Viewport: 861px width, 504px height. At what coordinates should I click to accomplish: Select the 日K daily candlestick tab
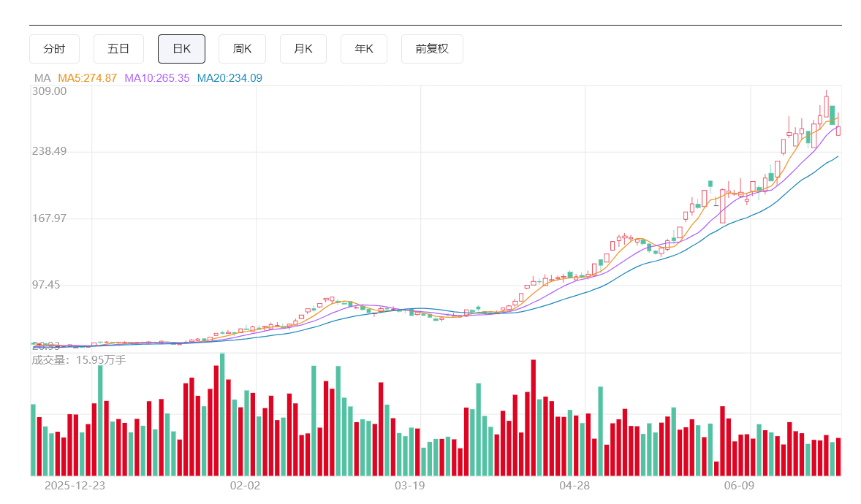pyautogui.click(x=182, y=49)
